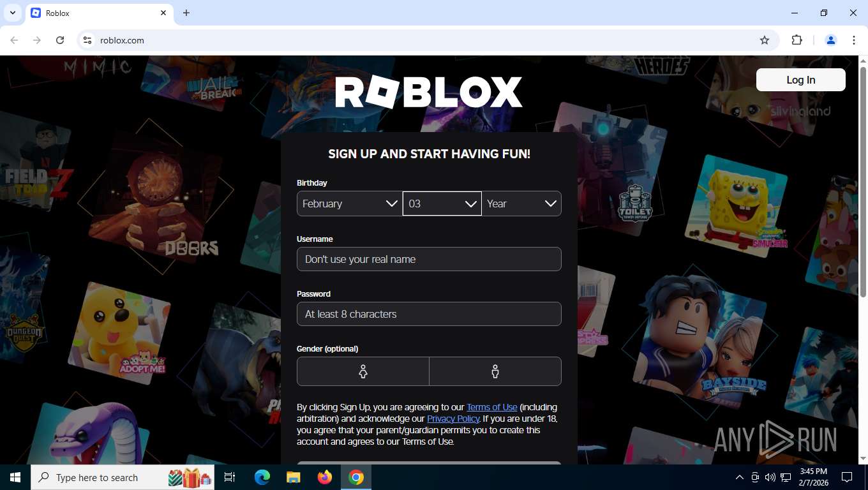
Task: Click the taskbar search box
Action: [123, 477]
